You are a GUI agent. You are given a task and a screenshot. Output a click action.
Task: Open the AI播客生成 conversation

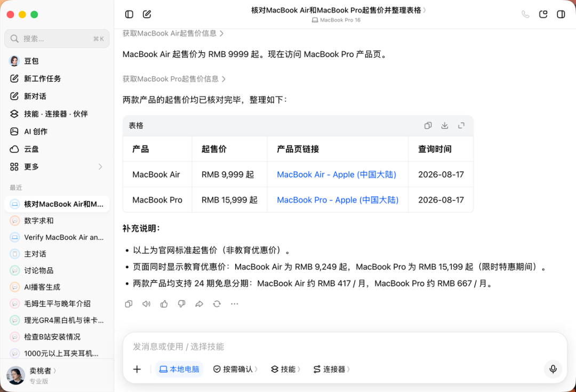(x=57, y=287)
